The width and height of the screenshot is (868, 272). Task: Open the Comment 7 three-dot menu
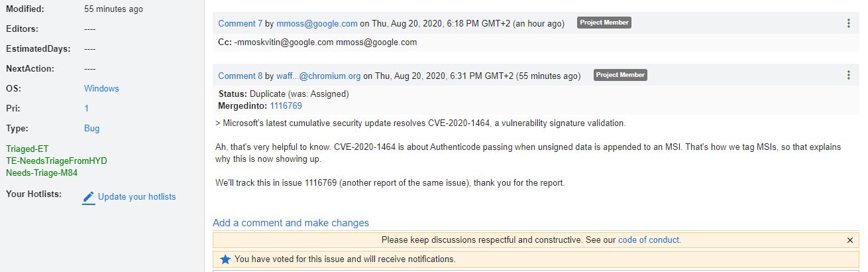pos(848,23)
